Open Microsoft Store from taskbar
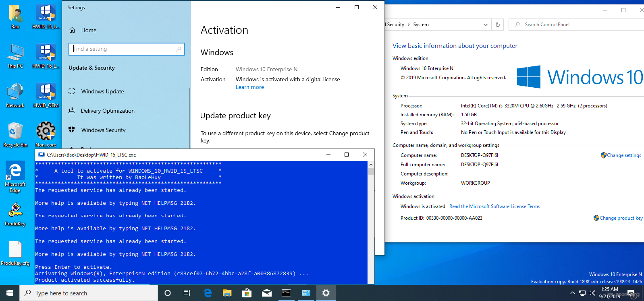Image resolution: width=644 pixels, height=301 pixels. click(x=247, y=293)
